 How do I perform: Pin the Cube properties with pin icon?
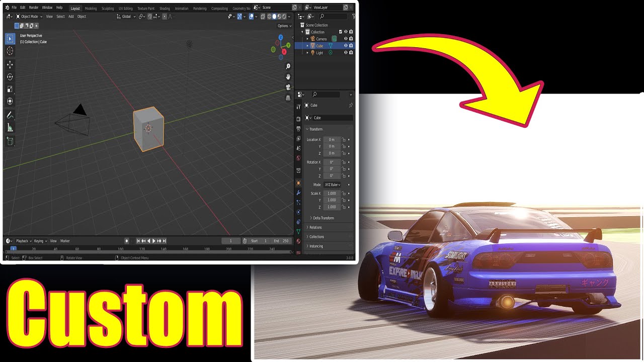pos(351,105)
